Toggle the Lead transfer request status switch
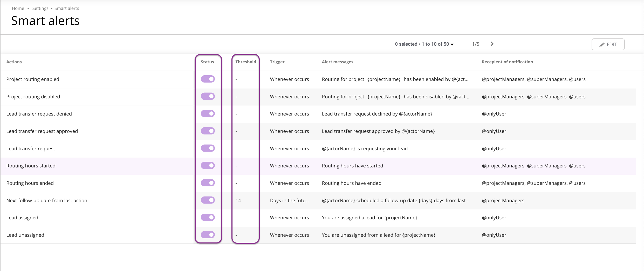644x271 pixels. click(x=208, y=148)
